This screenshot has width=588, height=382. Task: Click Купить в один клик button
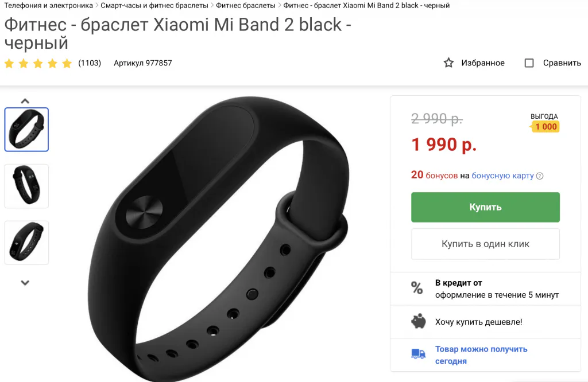point(485,244)
